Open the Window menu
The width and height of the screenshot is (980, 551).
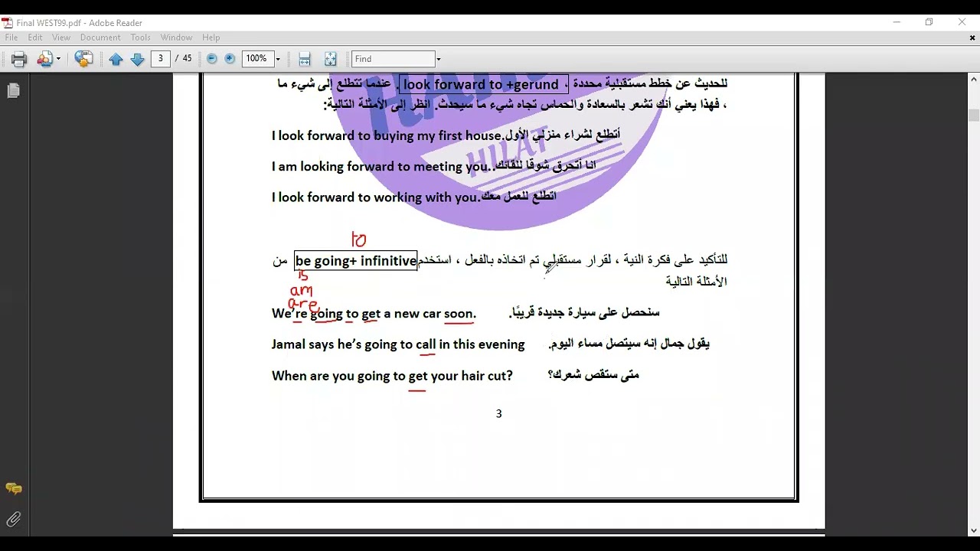176,37
